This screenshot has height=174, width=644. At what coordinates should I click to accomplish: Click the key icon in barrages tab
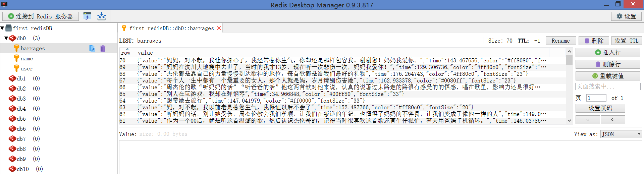click(124, 28)
